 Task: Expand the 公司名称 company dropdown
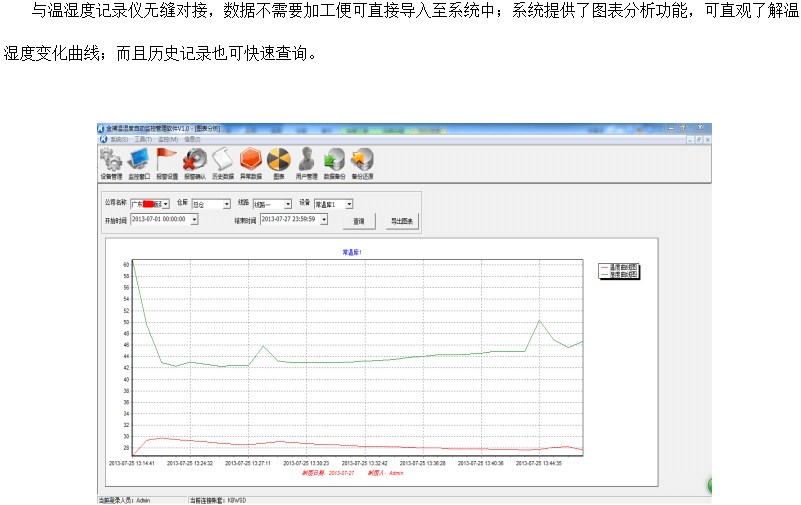166,204
